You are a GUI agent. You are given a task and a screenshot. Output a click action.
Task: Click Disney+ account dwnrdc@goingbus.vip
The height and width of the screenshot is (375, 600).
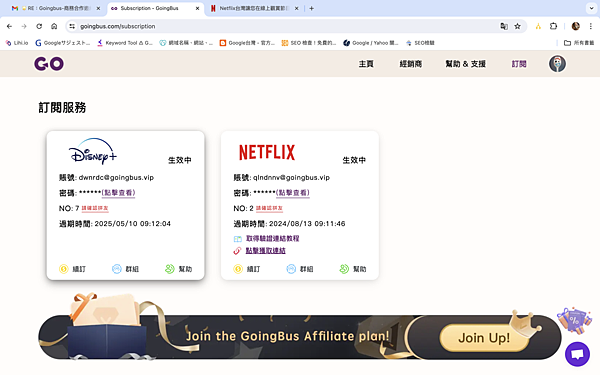click(116, 178)
